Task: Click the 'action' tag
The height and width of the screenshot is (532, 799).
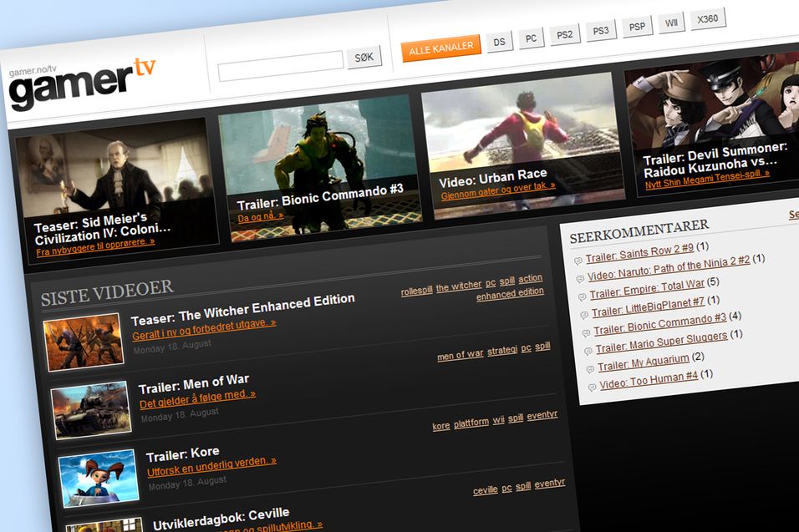Action: coord(531,278)
